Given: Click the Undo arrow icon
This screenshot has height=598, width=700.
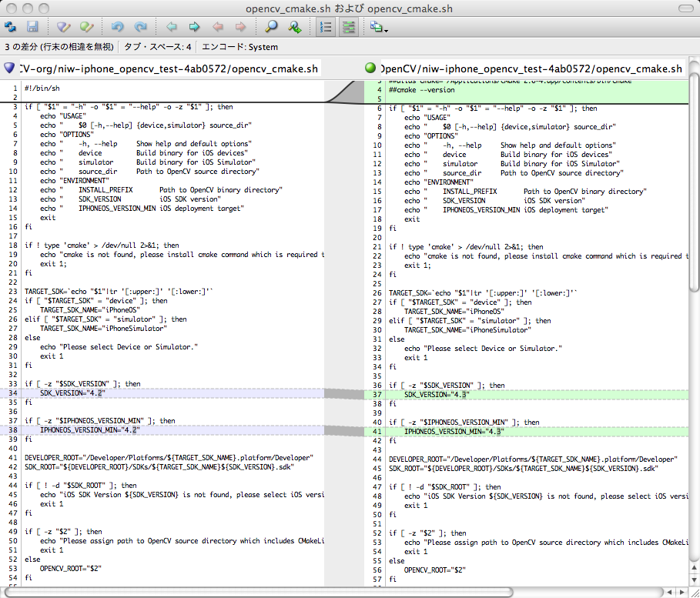Looking at the screenshot, I should 117,27.
